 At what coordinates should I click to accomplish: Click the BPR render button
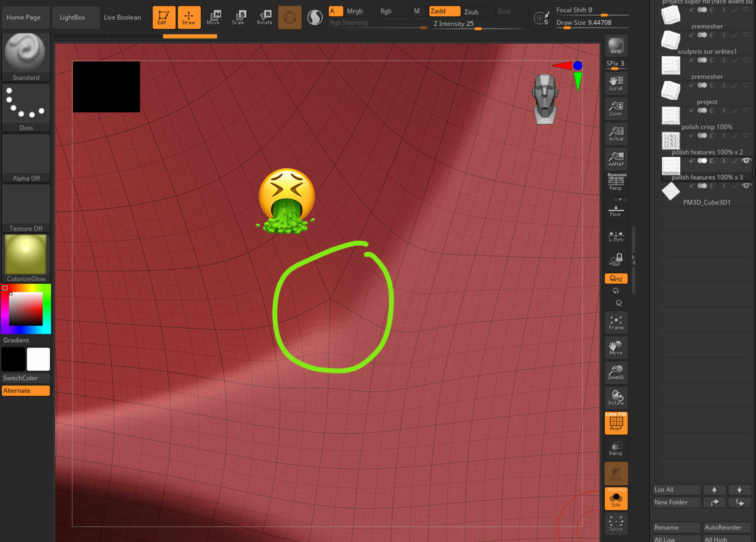(616, 46)
